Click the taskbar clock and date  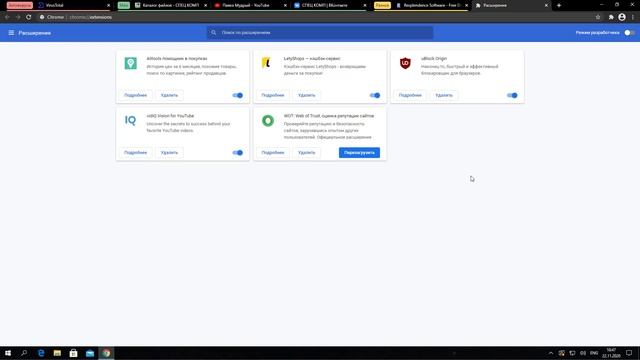(611, 353)
